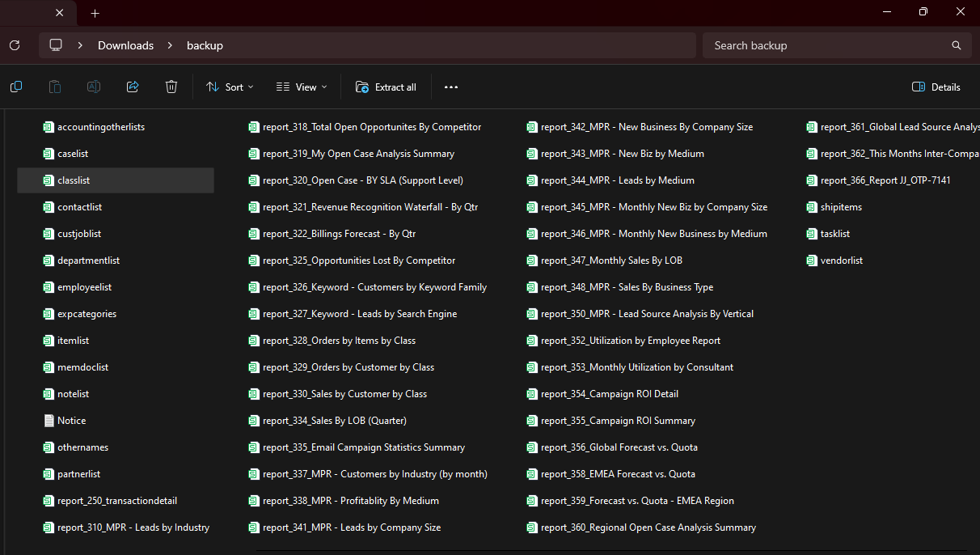Viewport: 980px width, 555px height.
Task: Select the Notice text file icon
Action: (x=49, y=421)
